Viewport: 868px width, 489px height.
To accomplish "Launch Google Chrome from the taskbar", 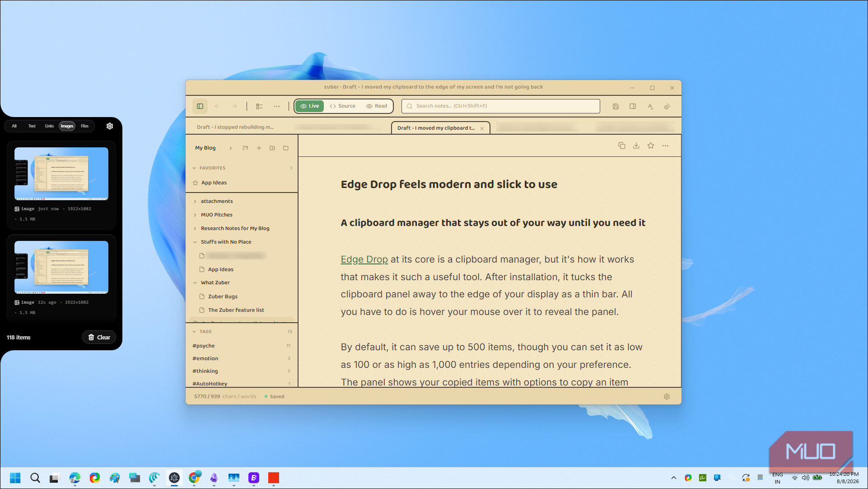I will (194, 478).
